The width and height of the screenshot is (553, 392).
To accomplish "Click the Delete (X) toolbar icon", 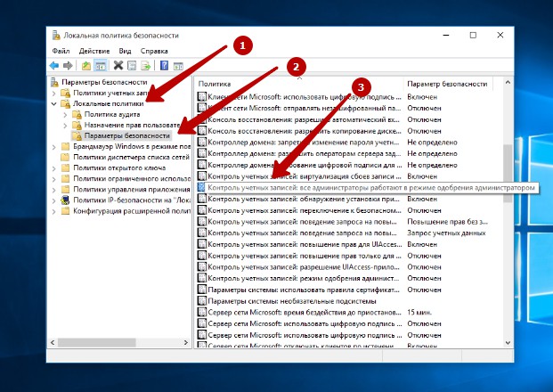I will click(118, 66).
